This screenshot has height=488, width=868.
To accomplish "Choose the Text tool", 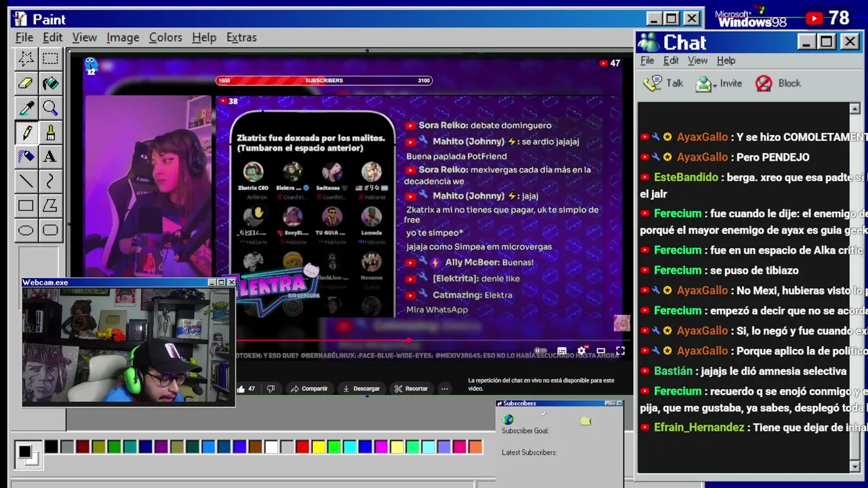I will (x=50, y=157).
